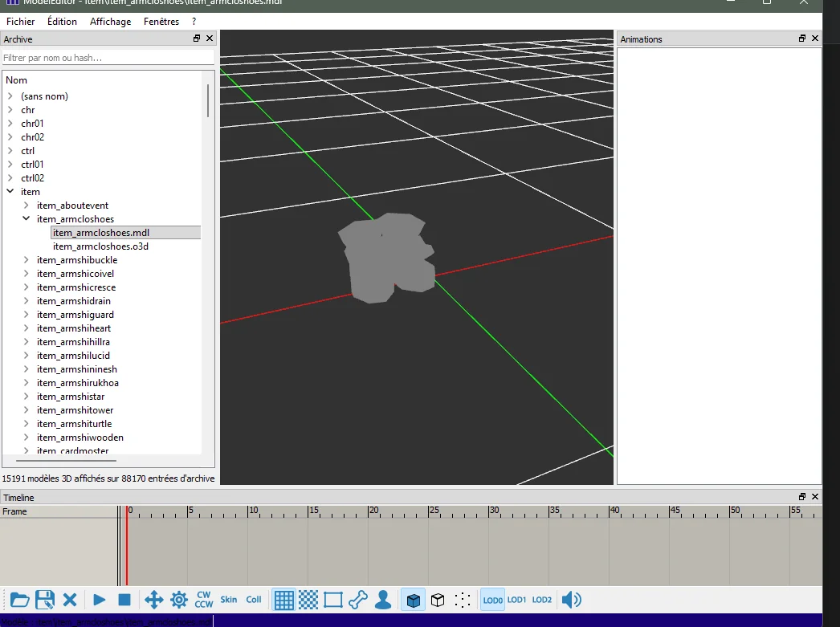Click the archive filter input field
840x627 pixels.
point(108,58)
